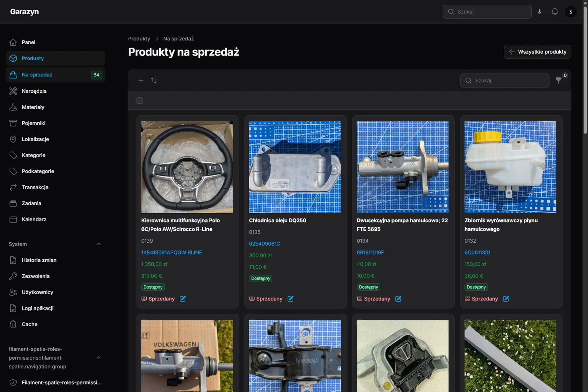Click product number 0134
Viewport: 588px width, 392px height.
click(362, 241)
